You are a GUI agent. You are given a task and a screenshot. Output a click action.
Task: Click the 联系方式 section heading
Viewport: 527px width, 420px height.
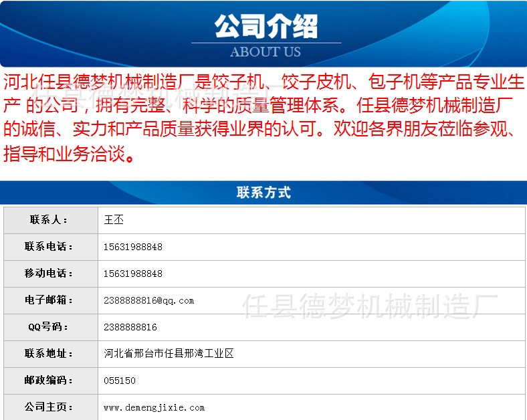coord(263,193)
